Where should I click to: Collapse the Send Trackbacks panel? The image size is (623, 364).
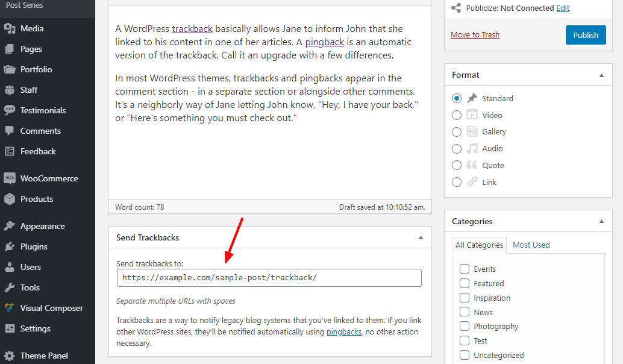[421, 237]
